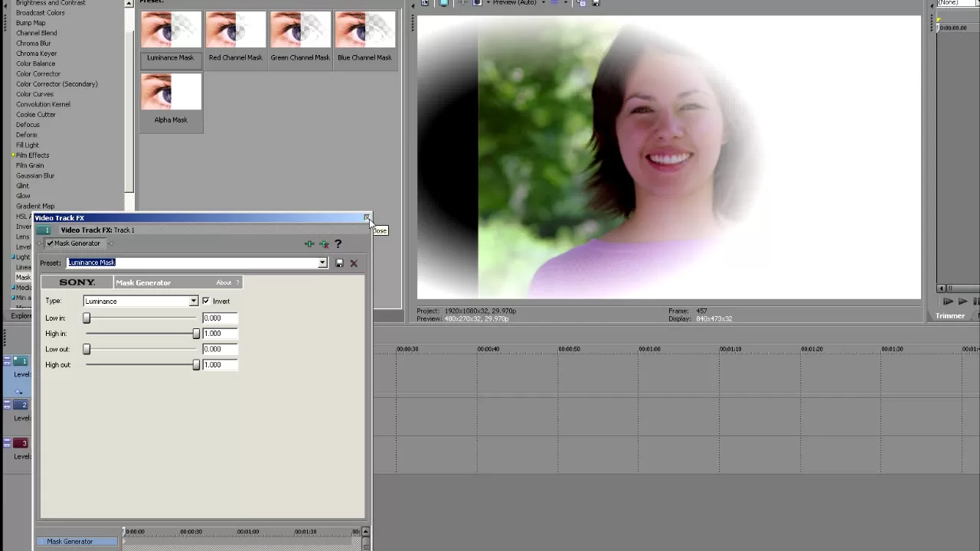This screenshot has width=980, height=551.
Task: Select track 3 number badge in track list
Action: (22, 442)
